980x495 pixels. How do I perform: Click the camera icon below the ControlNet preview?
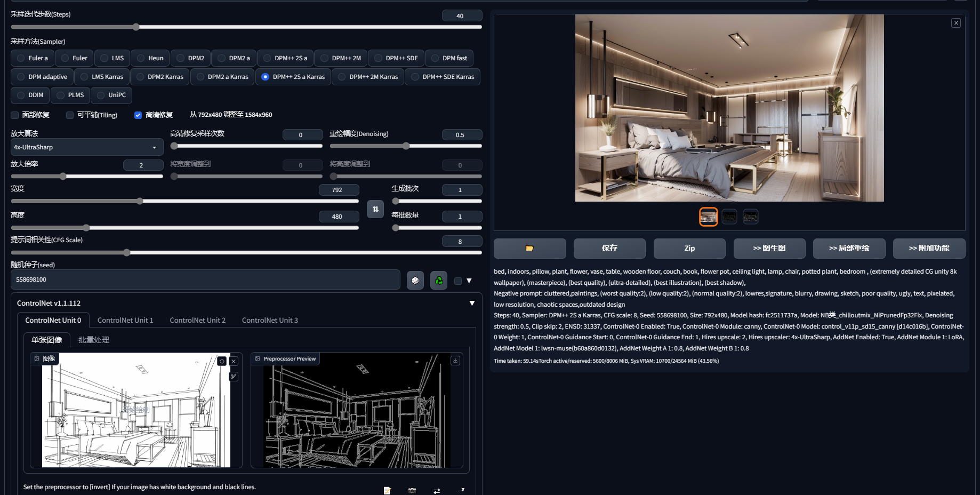coord(412,491)
